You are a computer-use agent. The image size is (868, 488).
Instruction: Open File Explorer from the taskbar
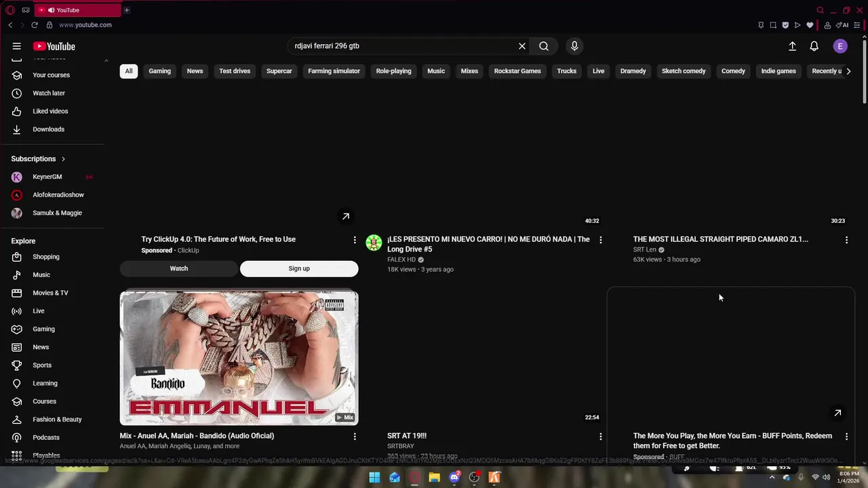click(x=435, y=477)
